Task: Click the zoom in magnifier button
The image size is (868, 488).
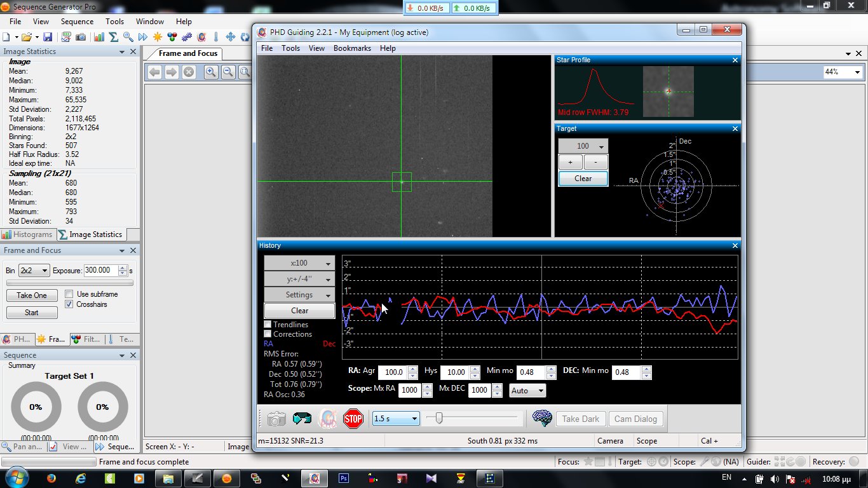Action: (x=211, y=72)
